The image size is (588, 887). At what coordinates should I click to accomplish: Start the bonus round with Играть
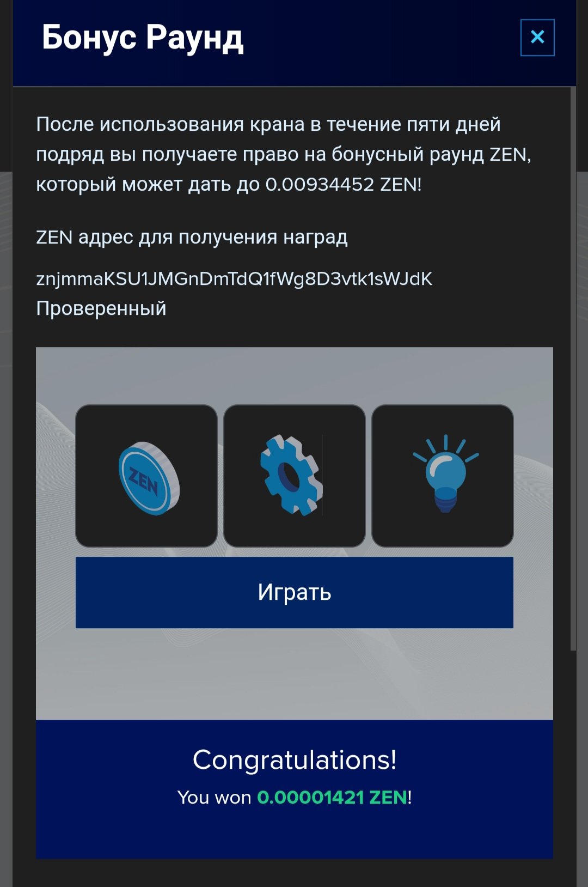(295, 592)
